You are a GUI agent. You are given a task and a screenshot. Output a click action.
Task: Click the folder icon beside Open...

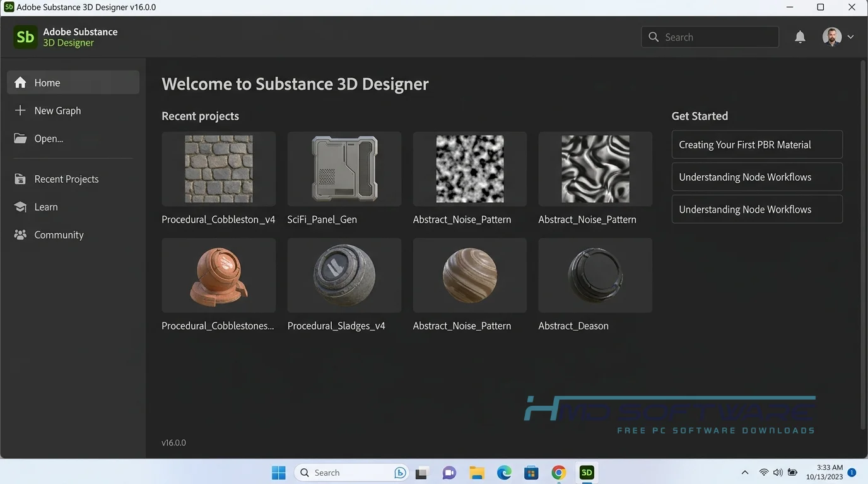(x=20, y=139)
